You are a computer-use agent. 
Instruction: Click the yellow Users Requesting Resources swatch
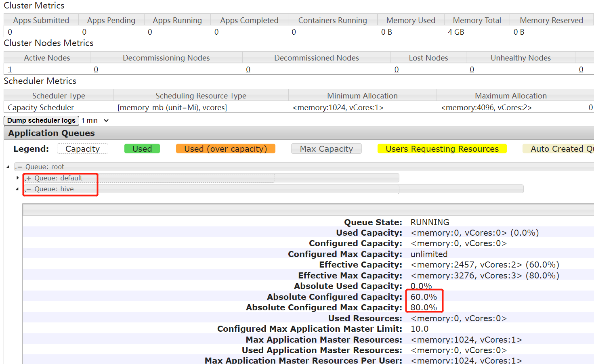point(442,149)
